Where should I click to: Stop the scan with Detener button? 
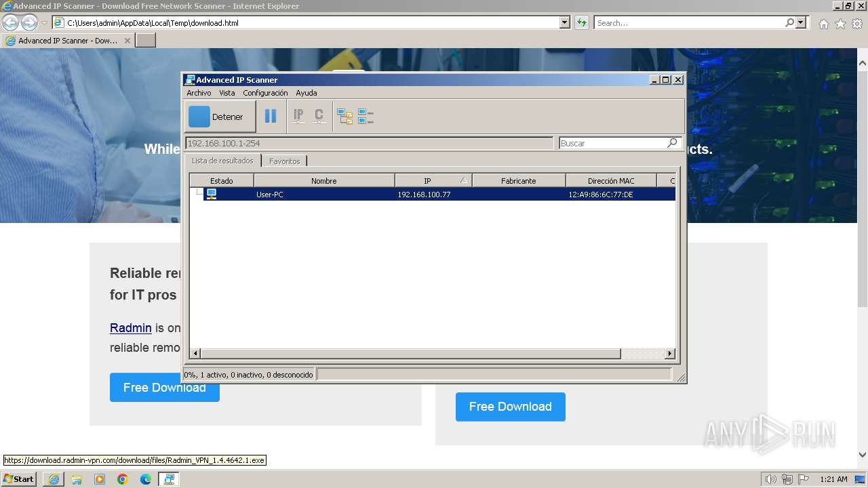220,117
